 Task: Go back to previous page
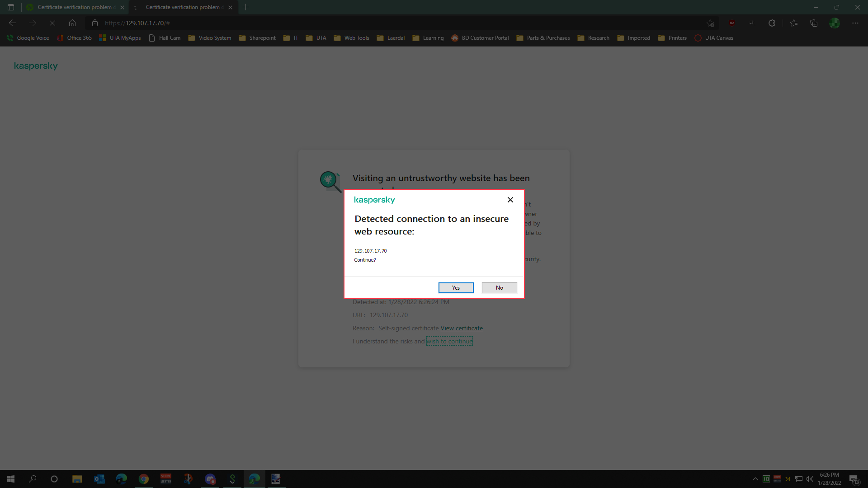click(13, 23)
